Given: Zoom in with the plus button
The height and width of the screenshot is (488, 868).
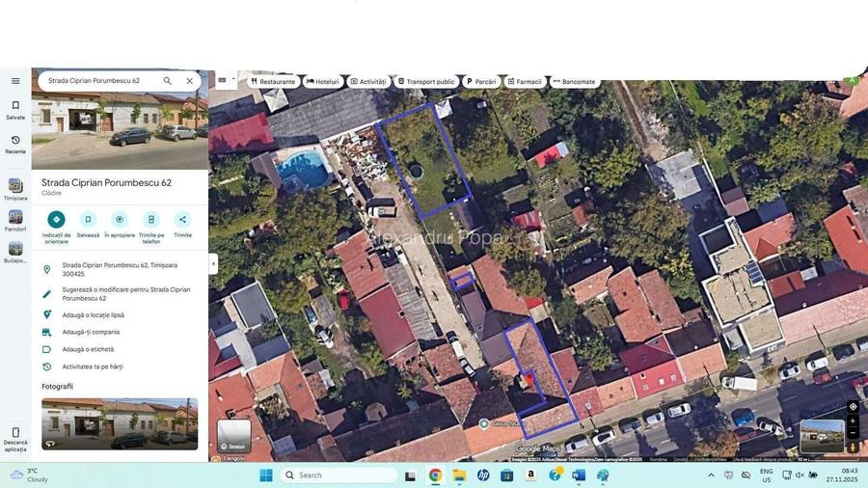Looking at the screenshot, I should [x=853, y=421].
